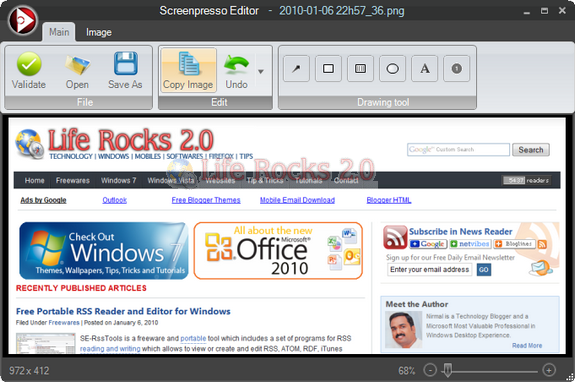Click the 972 x 412 image size text
This screenshot has height=382, width=575.
(x=29, y=371)
